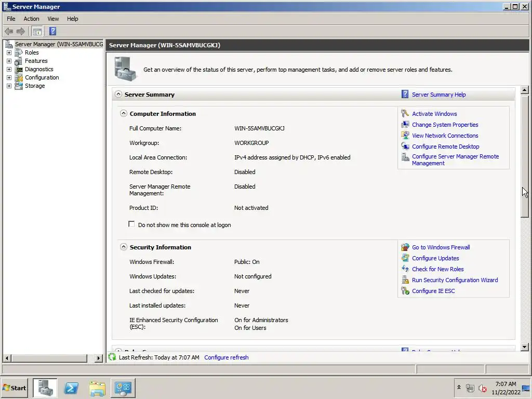Click the network icon in system tray
532x399 pixels.
pyautogui.click(x=470, y=388)
